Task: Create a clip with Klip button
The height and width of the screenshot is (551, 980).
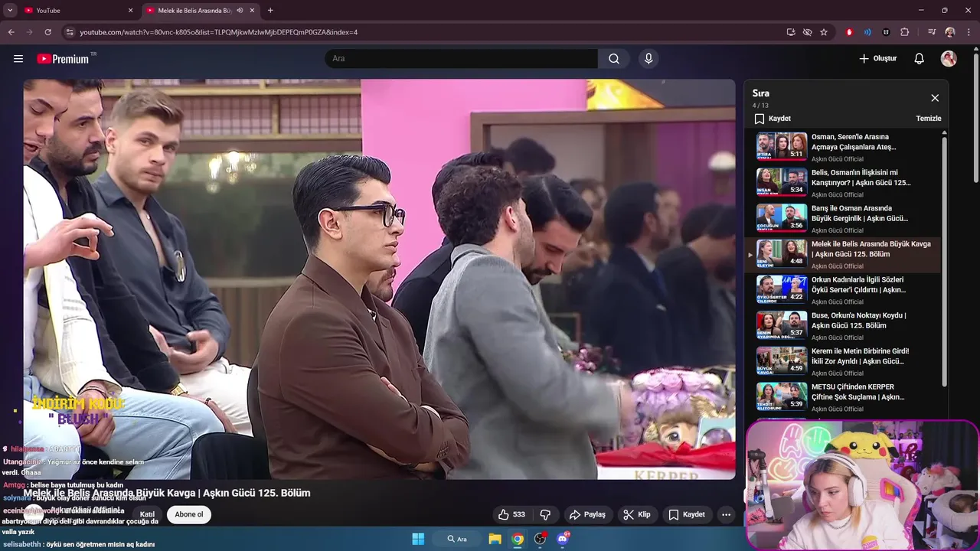Action: (637, 515)
